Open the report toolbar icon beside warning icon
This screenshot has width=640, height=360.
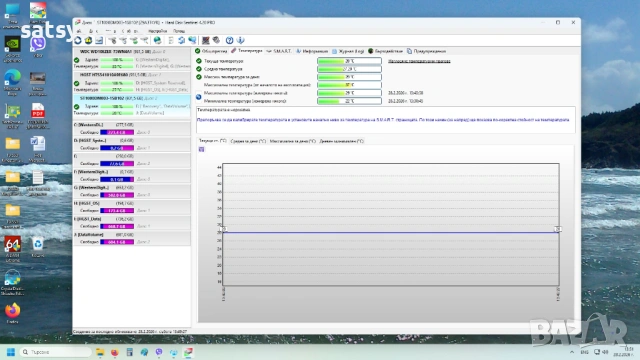click(x=99, y=40)
